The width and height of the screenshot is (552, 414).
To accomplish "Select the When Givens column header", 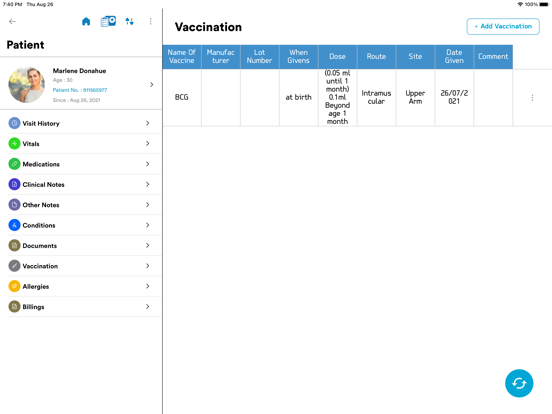I will 299,57.
